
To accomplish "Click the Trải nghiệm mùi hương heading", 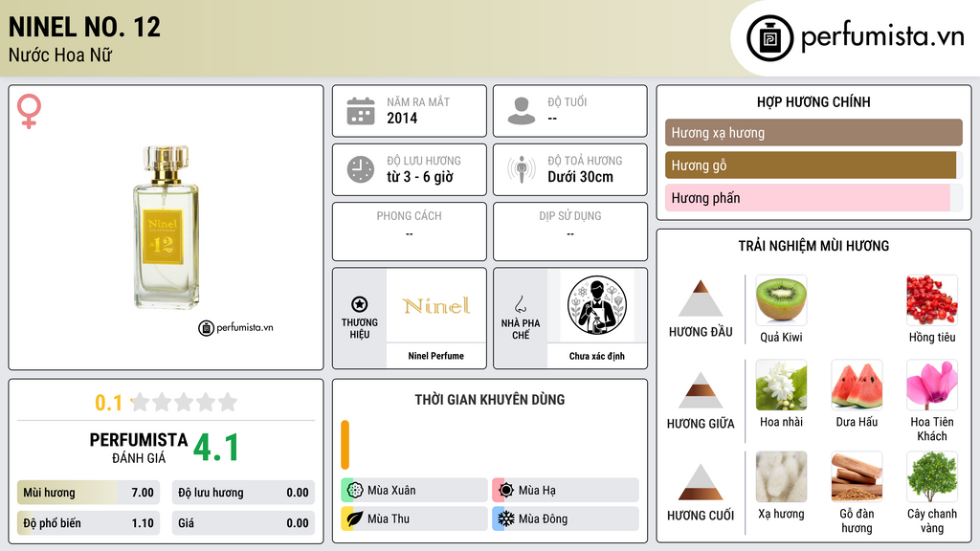I will 813,246.
